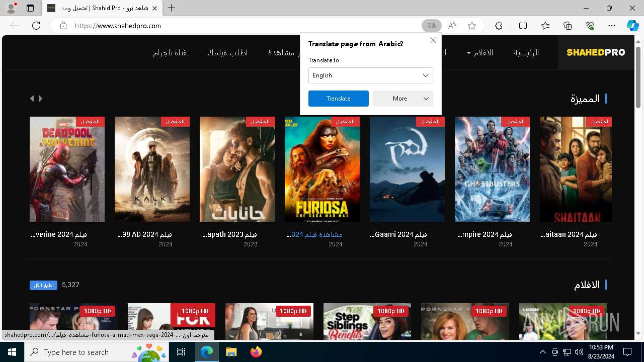The image size is (644, 362).
Task: Activate Read aloud icon
Action: pos(452,26)
